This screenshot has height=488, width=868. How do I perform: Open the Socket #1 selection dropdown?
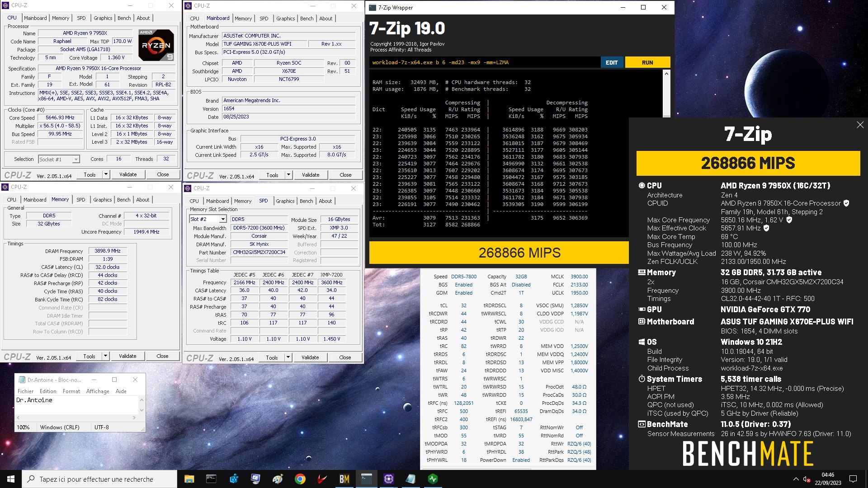pos(59,159)
